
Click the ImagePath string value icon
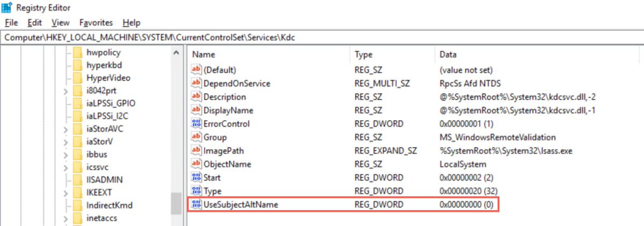pyautogui.click(x=196, y=150)
